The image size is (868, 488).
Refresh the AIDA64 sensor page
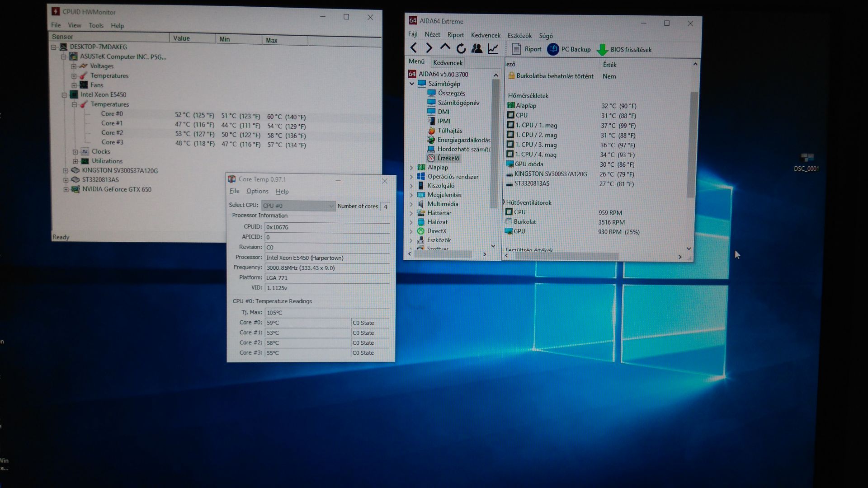461,48
